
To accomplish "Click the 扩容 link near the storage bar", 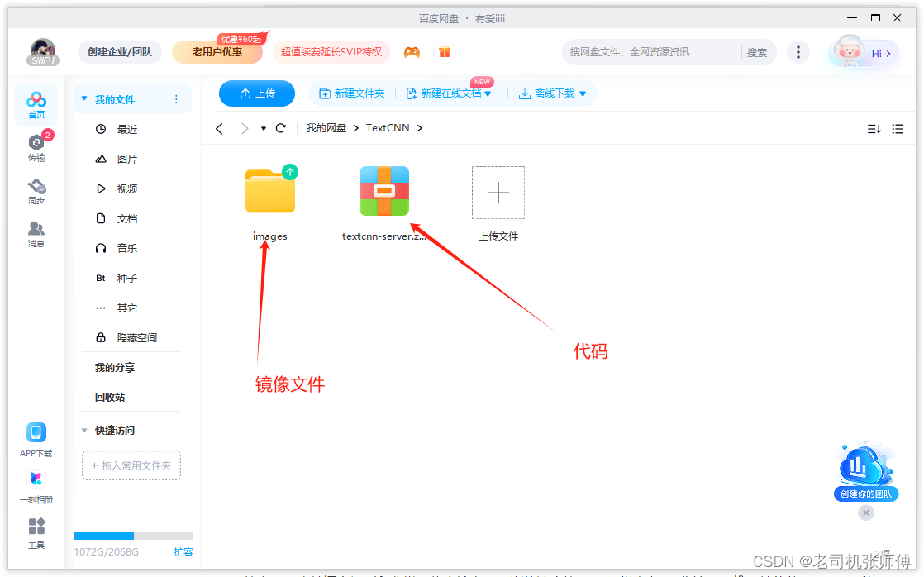I will coord(183,551).
